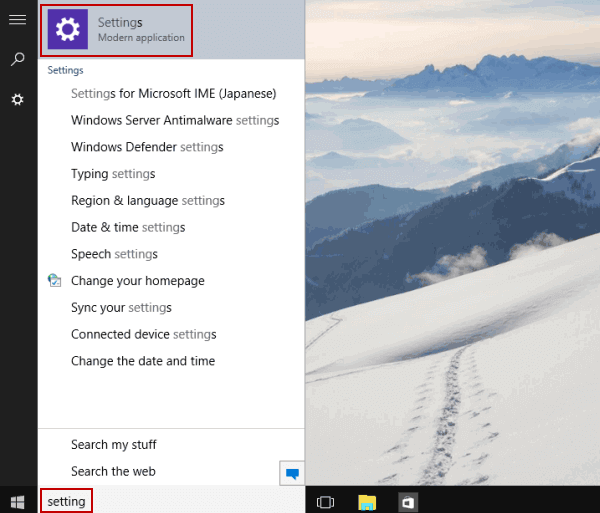Screen dimensions: 600x513
Task: Select the magnifier search icon in sidebar
Action: coord(18,59)
